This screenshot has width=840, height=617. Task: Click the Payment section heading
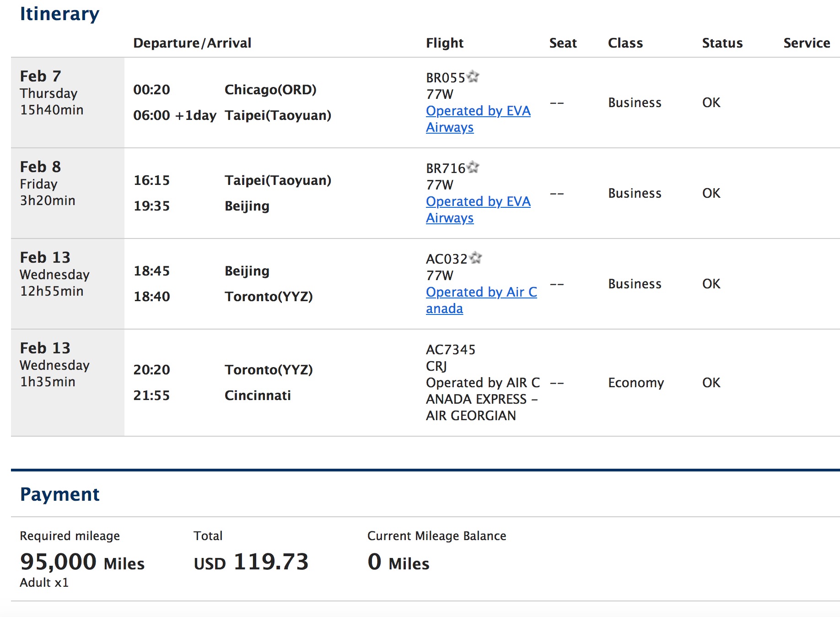click(59, 494)
